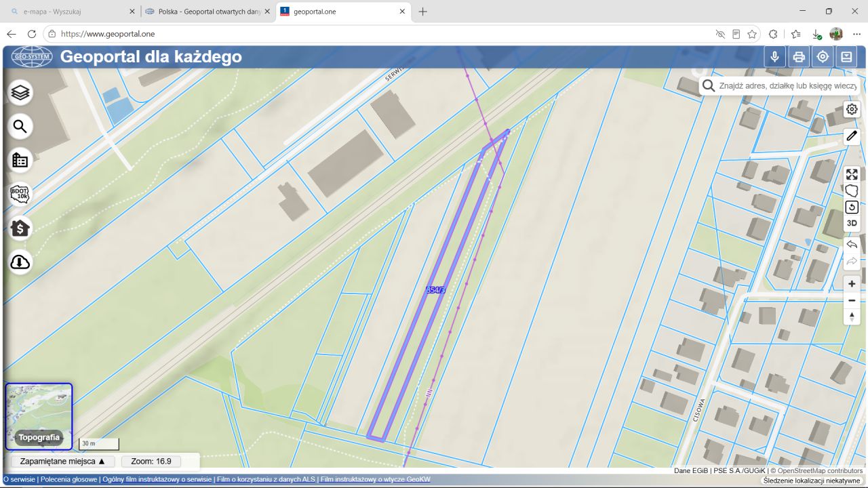
Task: Locate my position with target icon
Action: [x=823, y=57]
